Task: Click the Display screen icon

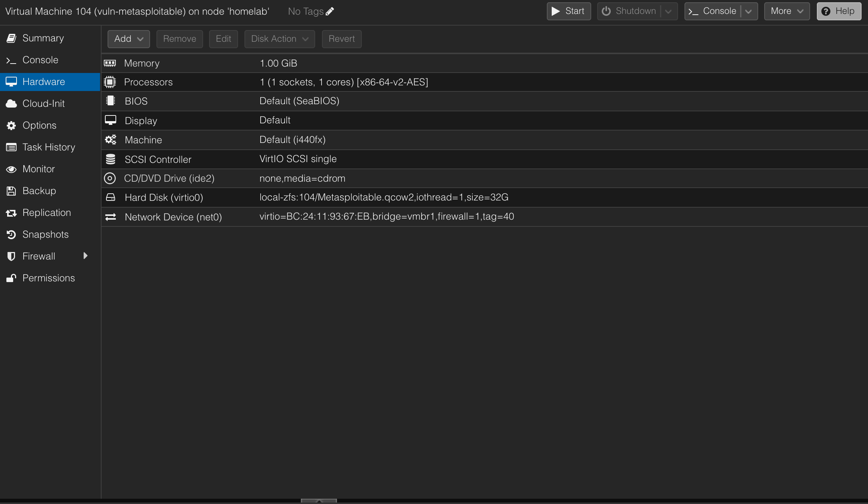Action: 111,120
